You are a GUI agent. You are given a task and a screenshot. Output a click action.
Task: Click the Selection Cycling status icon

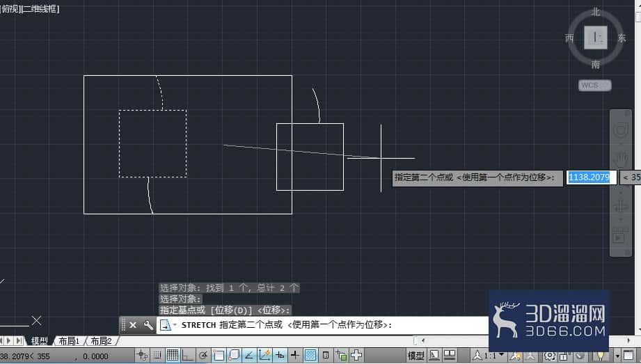pyautogui.click(x=341, y=355)
